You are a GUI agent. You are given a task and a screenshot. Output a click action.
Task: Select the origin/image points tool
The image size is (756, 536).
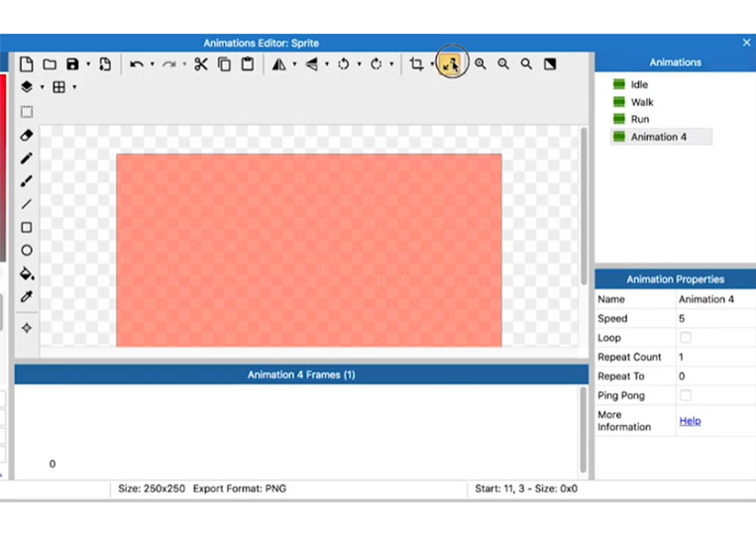click(x=27, y=328)
